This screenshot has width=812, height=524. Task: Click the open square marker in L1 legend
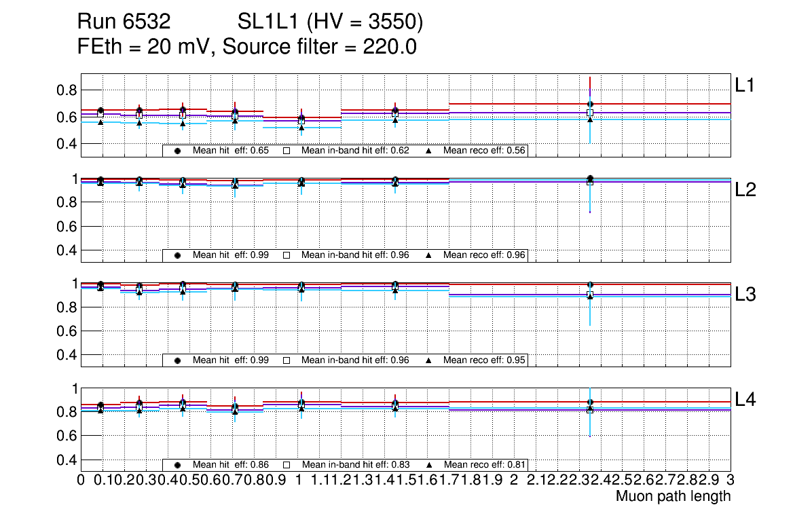[x=287, y=151]
